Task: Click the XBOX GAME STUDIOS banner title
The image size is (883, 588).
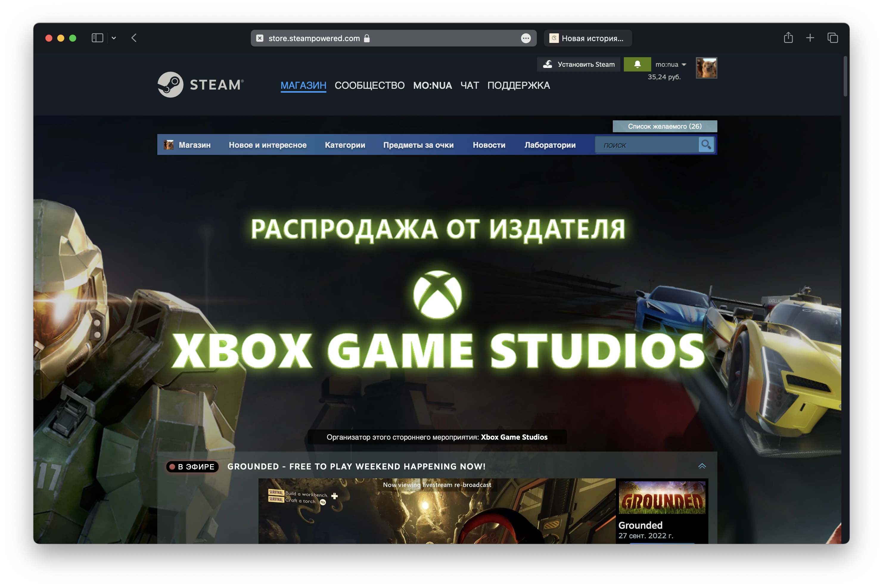Action: (437, 351)
